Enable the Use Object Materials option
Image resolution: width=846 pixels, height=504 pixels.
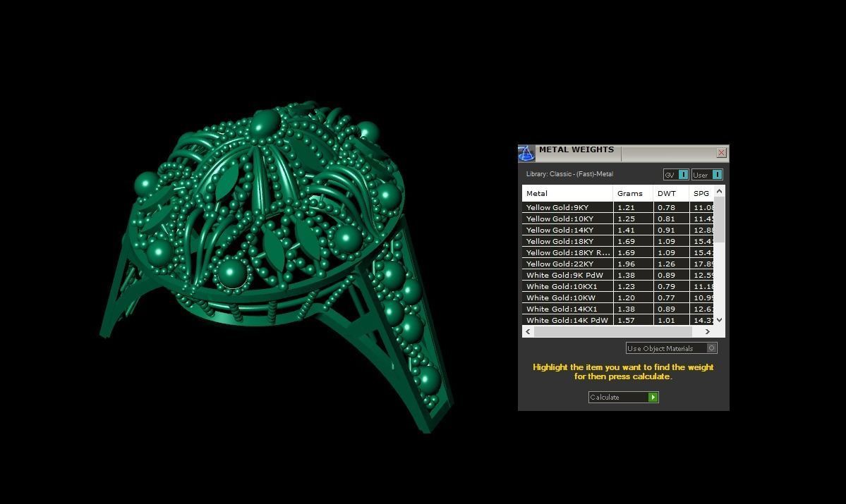[x=671, y=348]
